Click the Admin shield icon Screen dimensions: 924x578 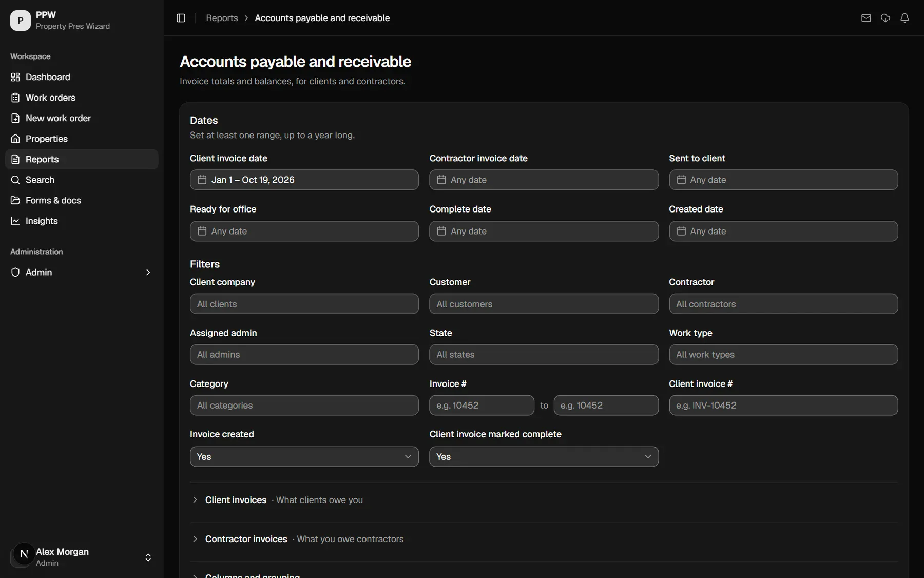tap(15, 272)
